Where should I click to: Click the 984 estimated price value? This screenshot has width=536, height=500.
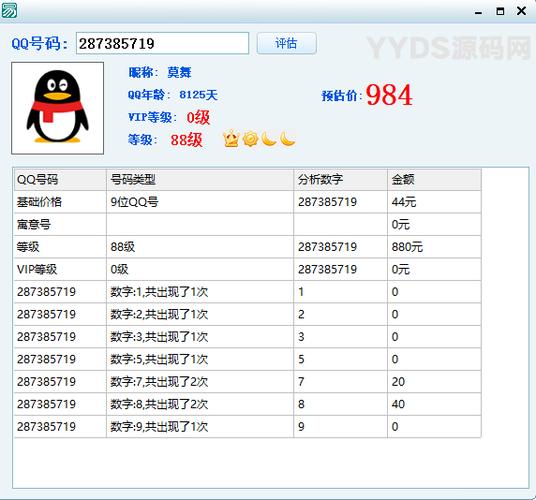coord(389,95)
